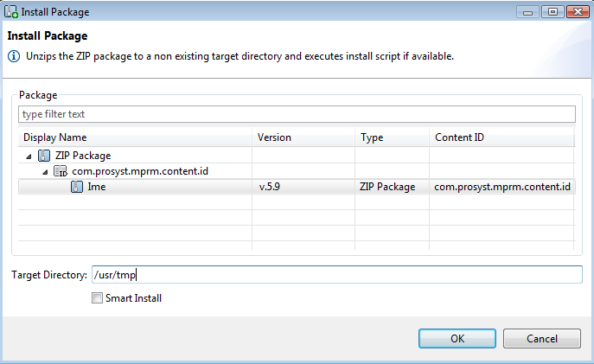The height and width of the screenshot is (364, 594).
Task: Click the content ID node icon
Action: pos(61,171)
